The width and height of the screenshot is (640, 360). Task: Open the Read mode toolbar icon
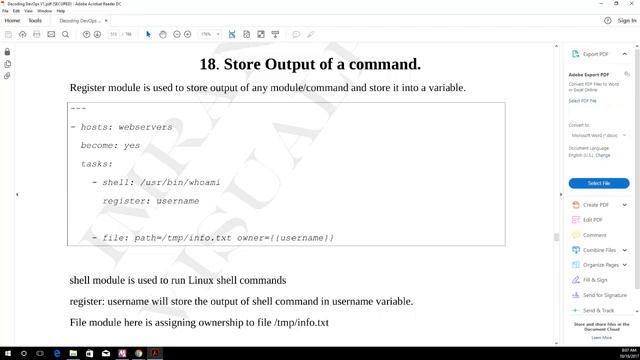pyautogui.click(x=276, y=35)
